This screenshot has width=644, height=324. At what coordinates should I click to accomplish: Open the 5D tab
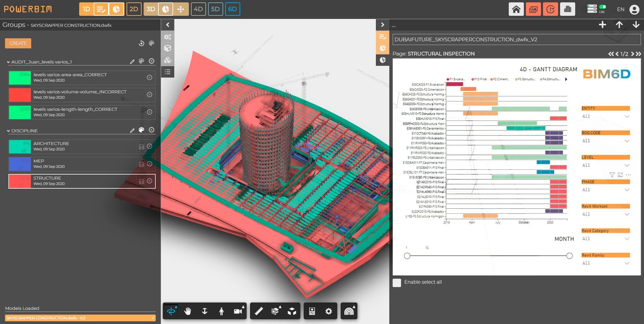coord(215,9)
